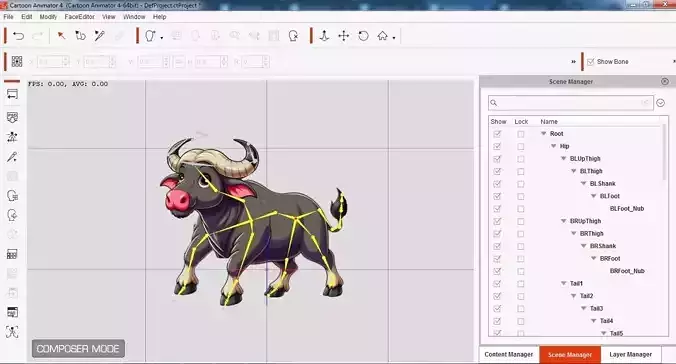Click the search magnifier icon

494,103
